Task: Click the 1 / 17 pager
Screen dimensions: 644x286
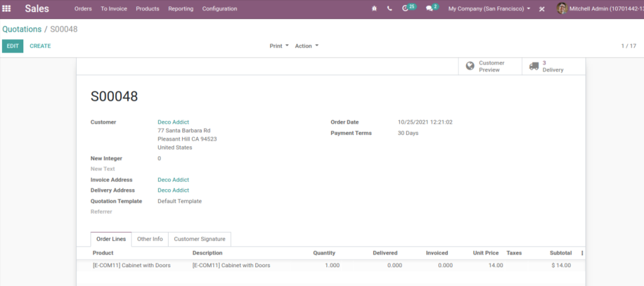Action: tap(628, 46)
